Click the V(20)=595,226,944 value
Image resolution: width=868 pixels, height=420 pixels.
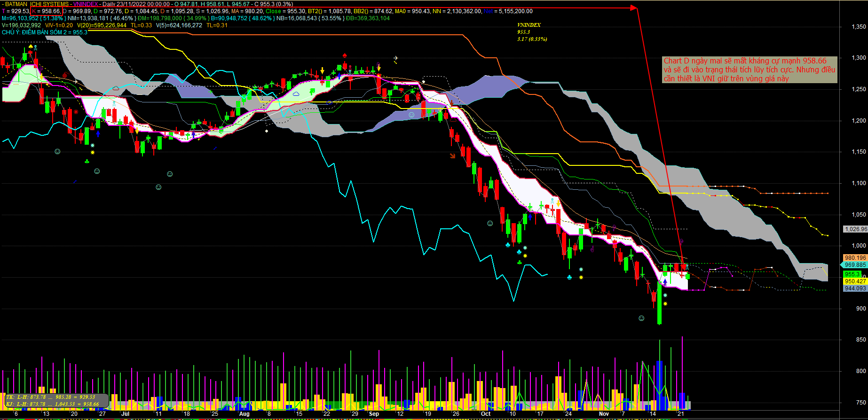[102, 25]
